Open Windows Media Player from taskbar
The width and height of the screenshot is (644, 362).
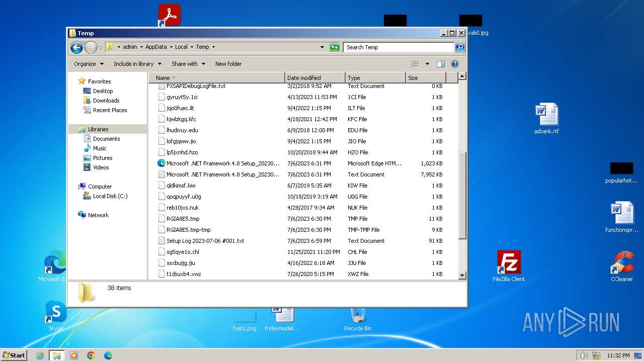tap(74, 355)
